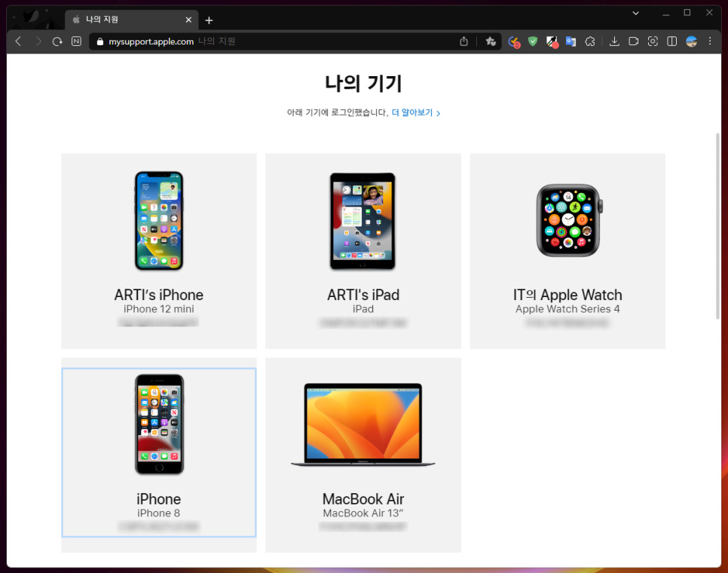
Task: Click the 나의 기기 heading
Action: click(363, 83)
